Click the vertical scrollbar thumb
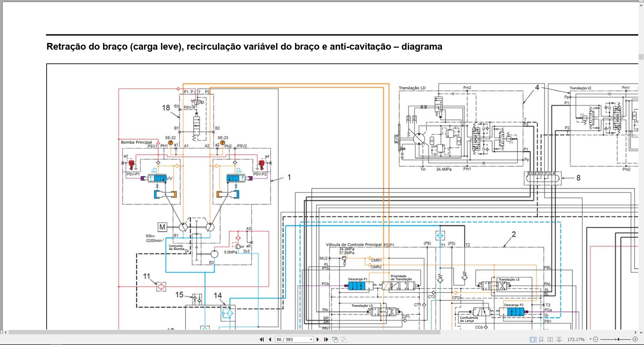Image resolution: width=644 pixels, height=345 pixels. pyautogui.click(x=641, y=57)
